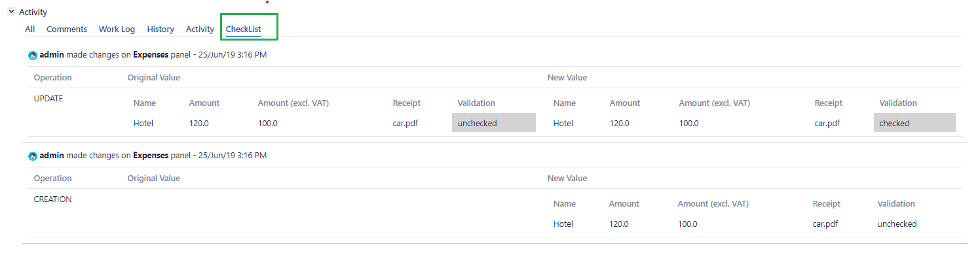
Task: Select the CheckList tab
Action: [244, 29]
